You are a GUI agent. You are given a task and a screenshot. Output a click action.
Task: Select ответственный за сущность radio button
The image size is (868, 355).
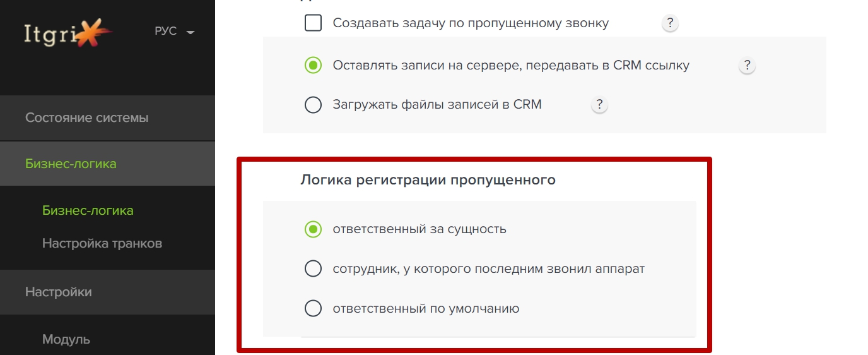point(314,229)
